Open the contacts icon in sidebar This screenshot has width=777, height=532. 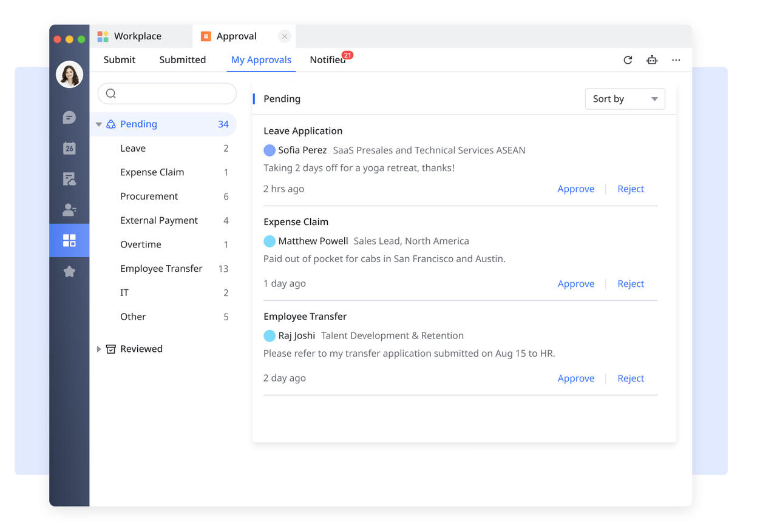69,210
